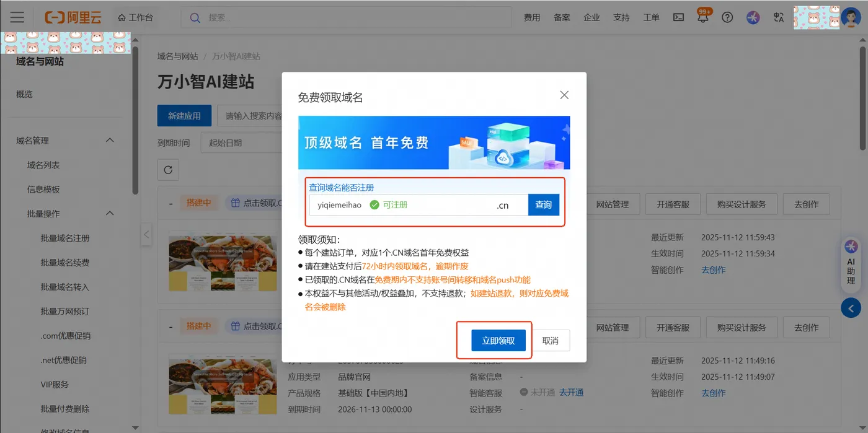Screen dimensions: 868x433
Task: Open the AI 助理 floating assistant
Action: 851,261
